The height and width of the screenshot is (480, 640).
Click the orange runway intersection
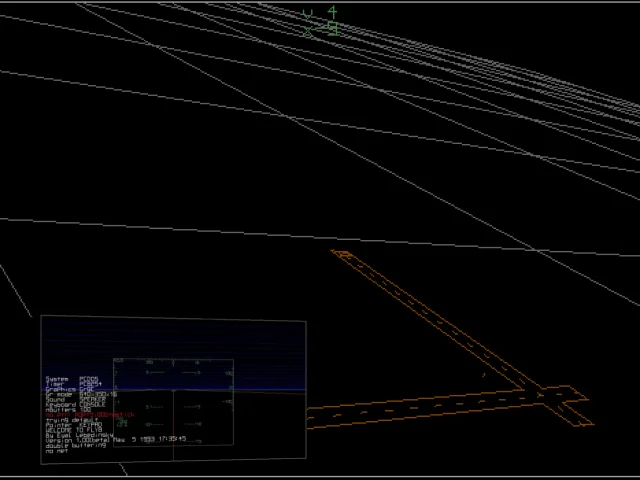[541, 394]
